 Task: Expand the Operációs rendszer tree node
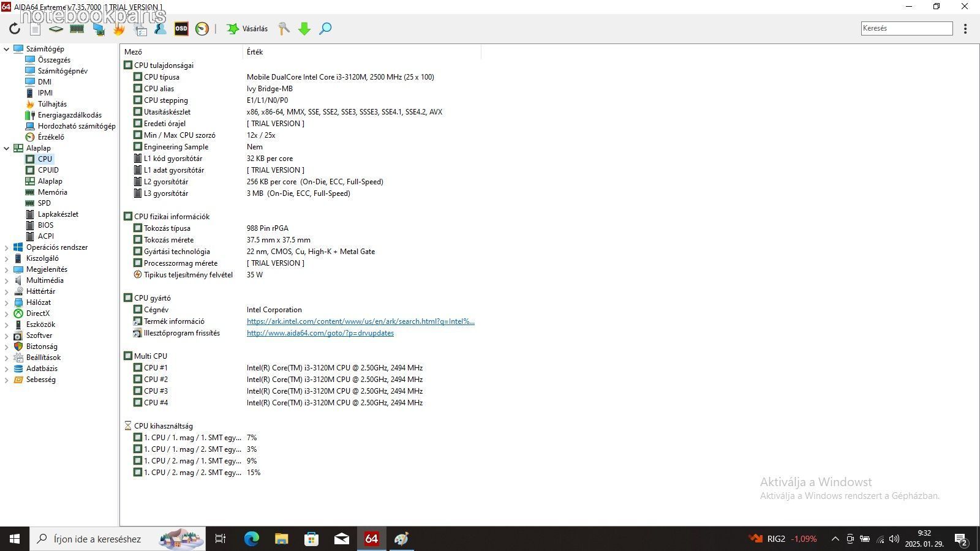7,247
